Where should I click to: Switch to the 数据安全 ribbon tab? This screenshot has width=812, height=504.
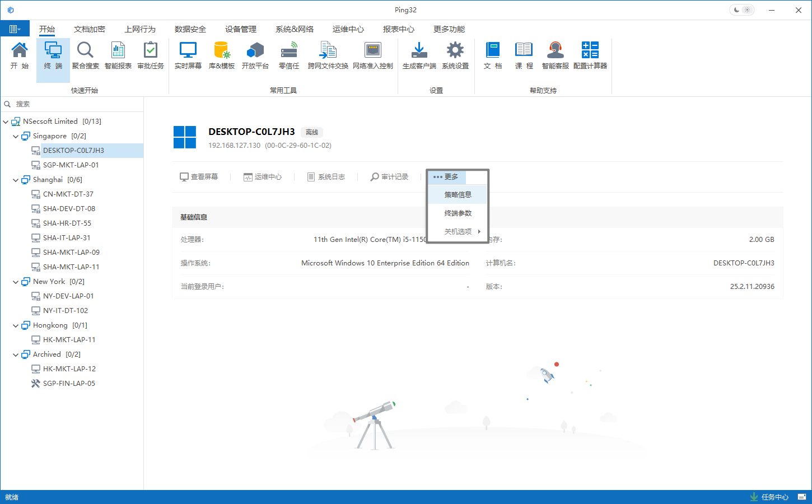point(190,29)
